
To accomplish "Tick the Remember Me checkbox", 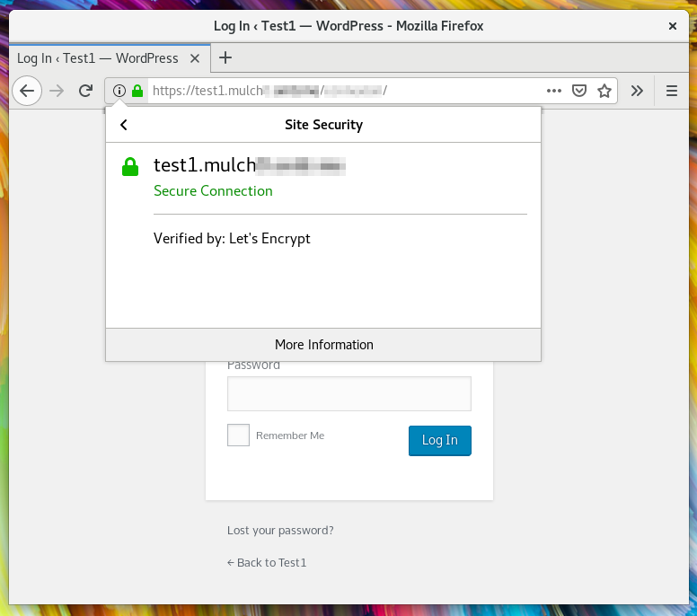I will pos(238,436).
